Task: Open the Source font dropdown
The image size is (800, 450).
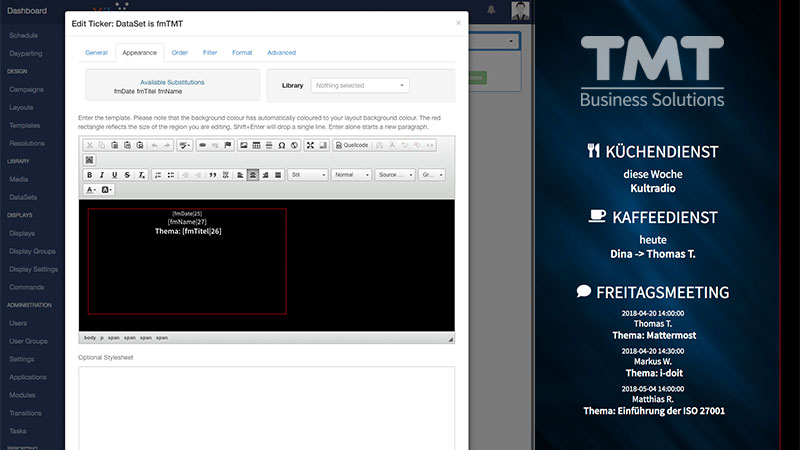Action: coord(395,175)
